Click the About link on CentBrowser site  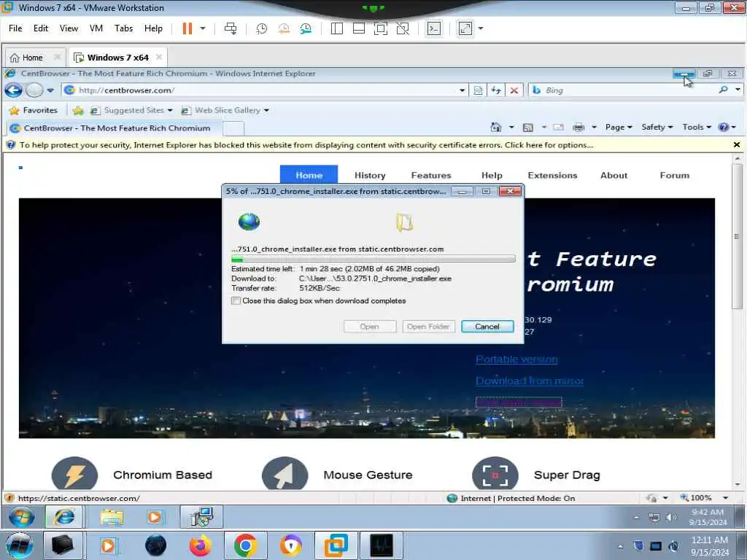614,175
